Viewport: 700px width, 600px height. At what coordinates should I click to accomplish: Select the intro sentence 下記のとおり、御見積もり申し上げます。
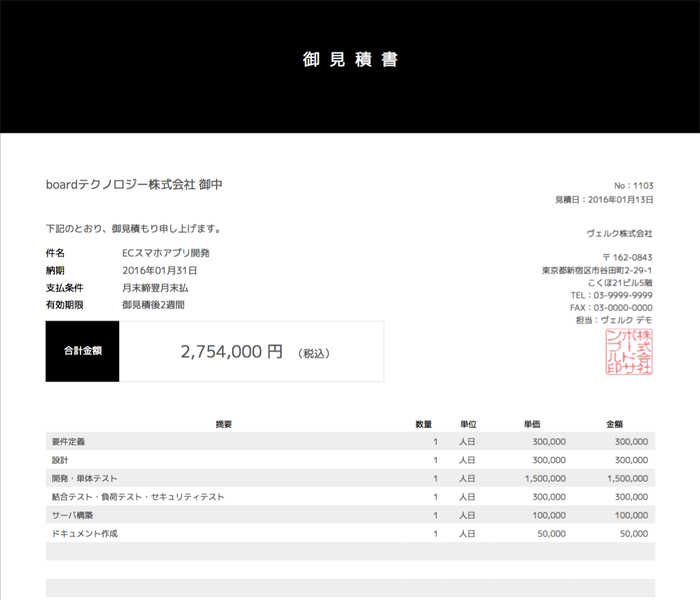(134, 229)
